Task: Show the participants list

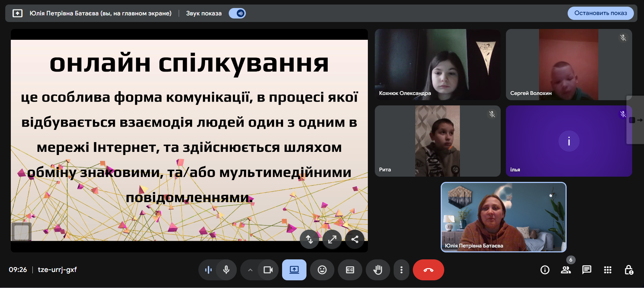Action: tap(566, 270)
